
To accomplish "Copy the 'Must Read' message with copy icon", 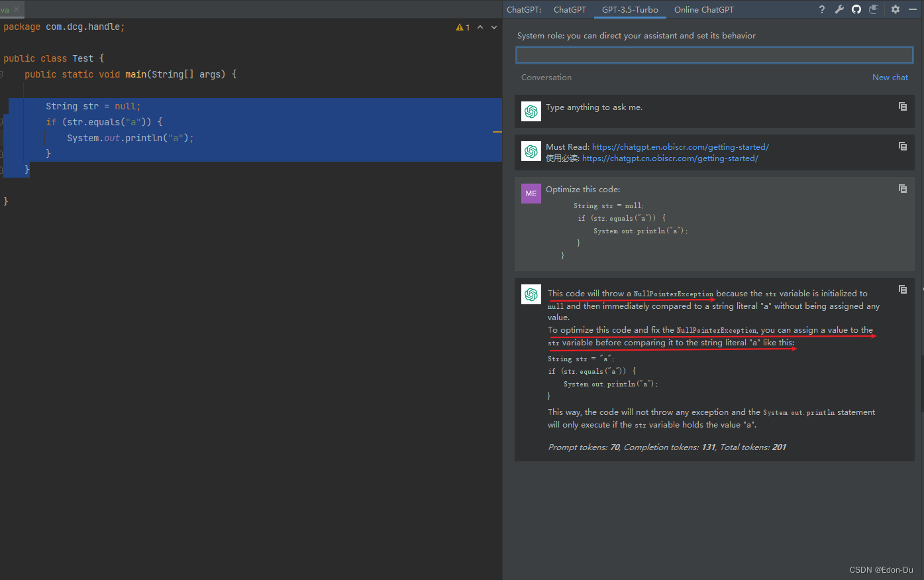I will click(x=903, y=146).
